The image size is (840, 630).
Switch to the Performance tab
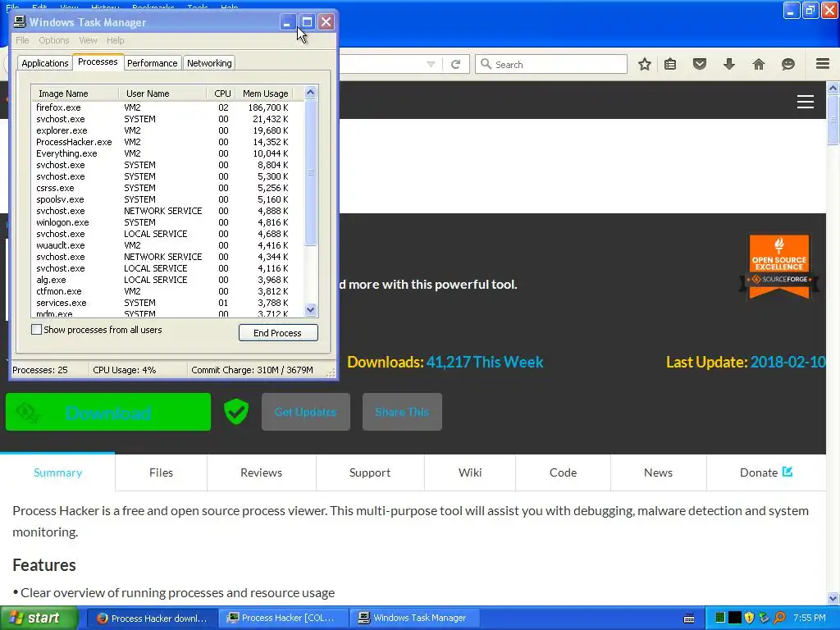pos(152,63)
